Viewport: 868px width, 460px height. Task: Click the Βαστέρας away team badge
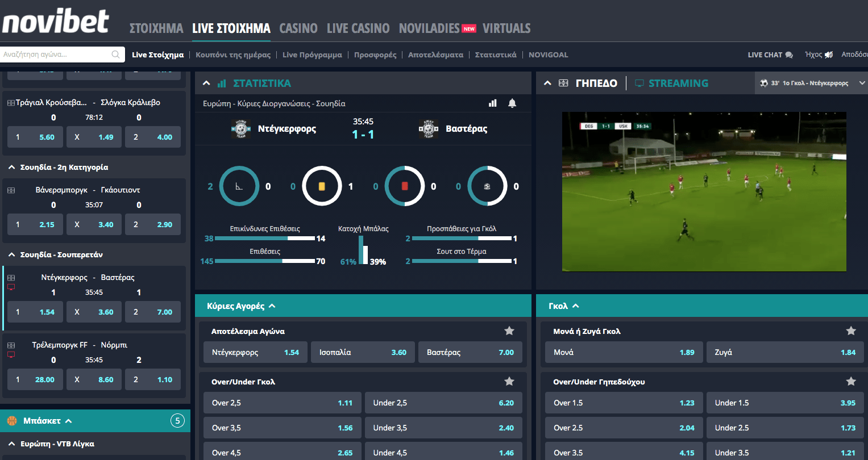429,129
